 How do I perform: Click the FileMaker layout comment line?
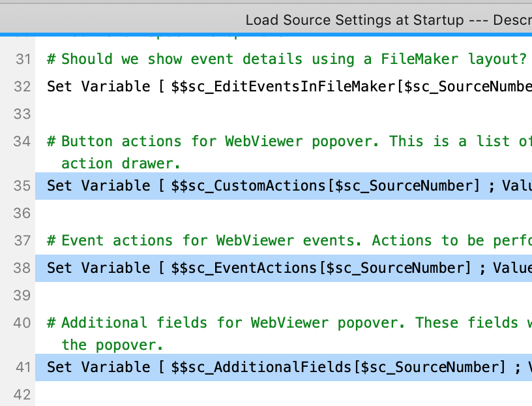click(284, 59)
